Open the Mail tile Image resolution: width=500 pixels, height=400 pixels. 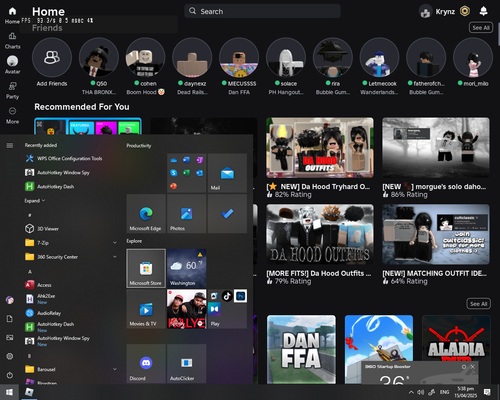(x=227, y=173)
